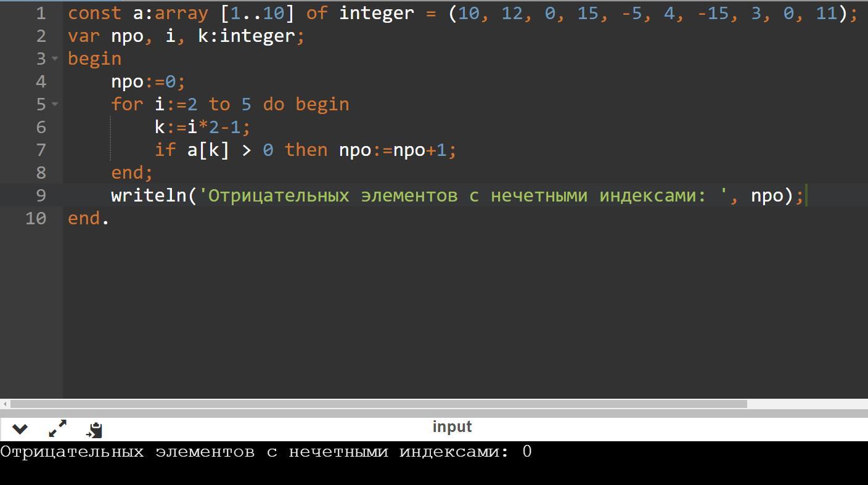Click the final 'end.' on line 10
The height and width of the screenshot is (485, 868).
(x=89, y=218)
